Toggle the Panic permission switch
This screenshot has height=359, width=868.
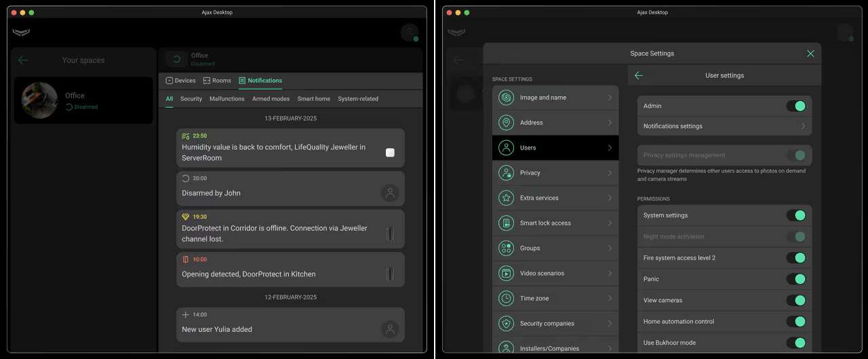click(x=795, y=279)
